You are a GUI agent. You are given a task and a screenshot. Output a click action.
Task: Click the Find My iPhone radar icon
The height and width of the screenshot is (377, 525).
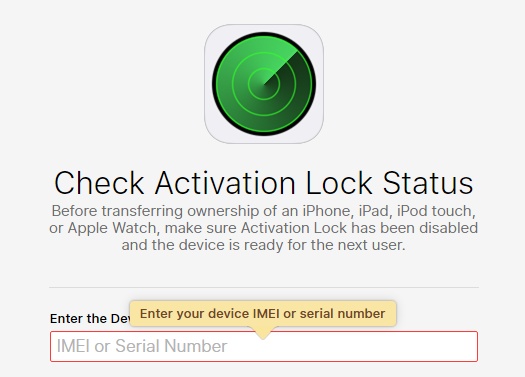click(264, 84)
